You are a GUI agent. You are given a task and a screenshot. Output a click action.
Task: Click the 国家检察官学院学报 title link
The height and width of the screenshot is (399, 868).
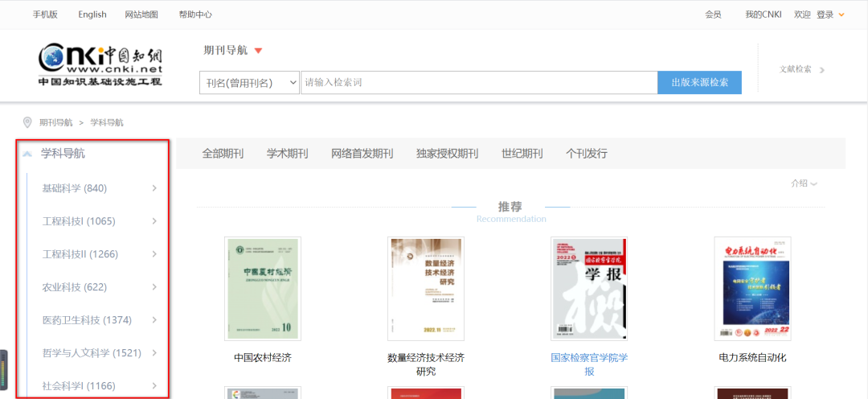coord(589,364)
